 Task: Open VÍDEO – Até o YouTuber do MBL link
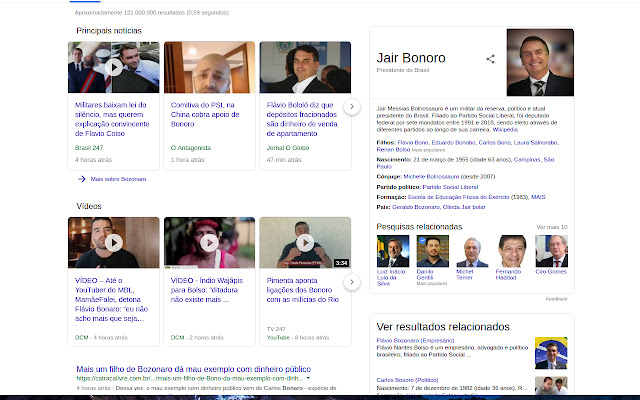[x=111, y=299]
